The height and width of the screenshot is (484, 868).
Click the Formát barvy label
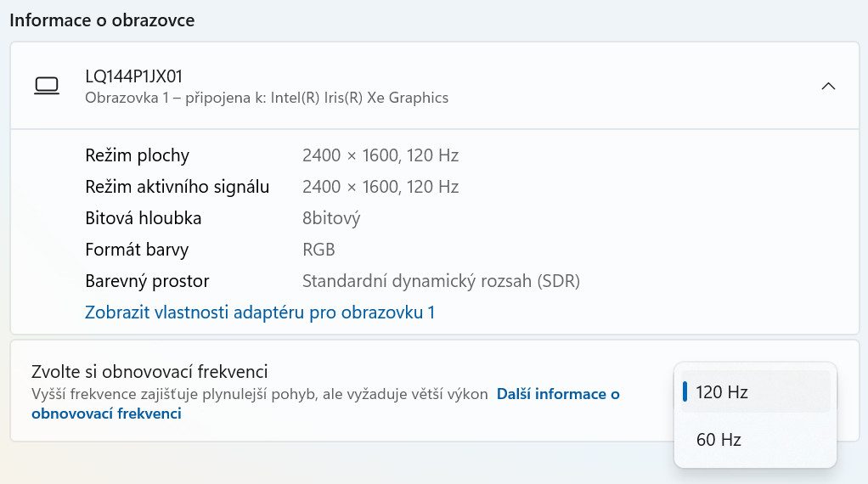tap(137, 250)
